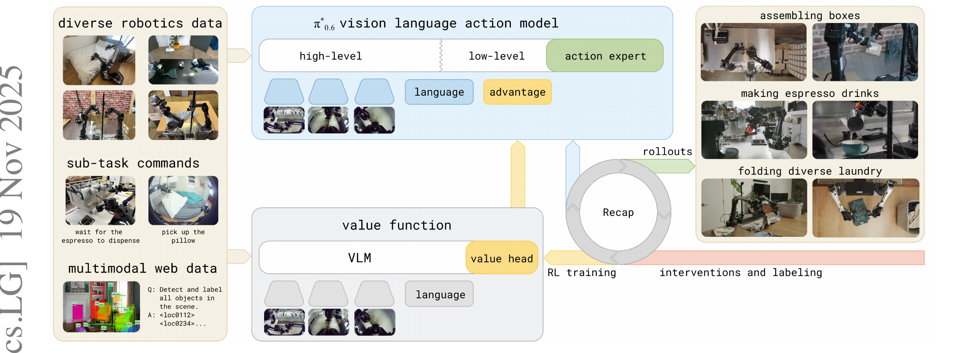Click the robot making a bed photo
Viewport: 980px width, 353px height.
[99, 60]
